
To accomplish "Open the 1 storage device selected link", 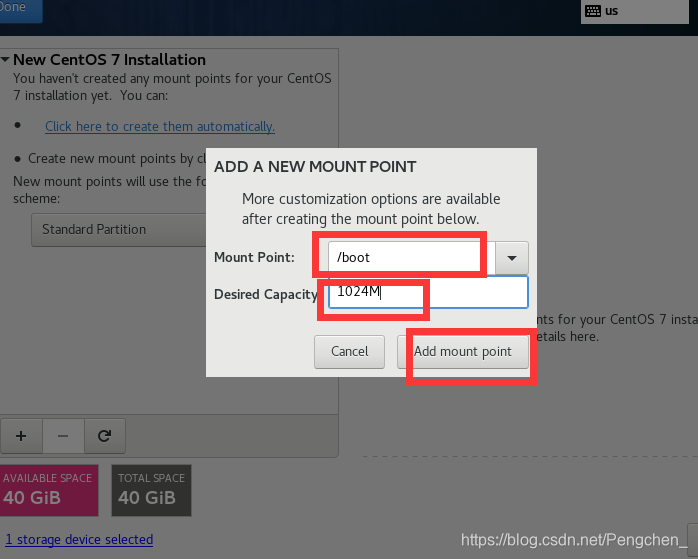I will tap(79, 539).
